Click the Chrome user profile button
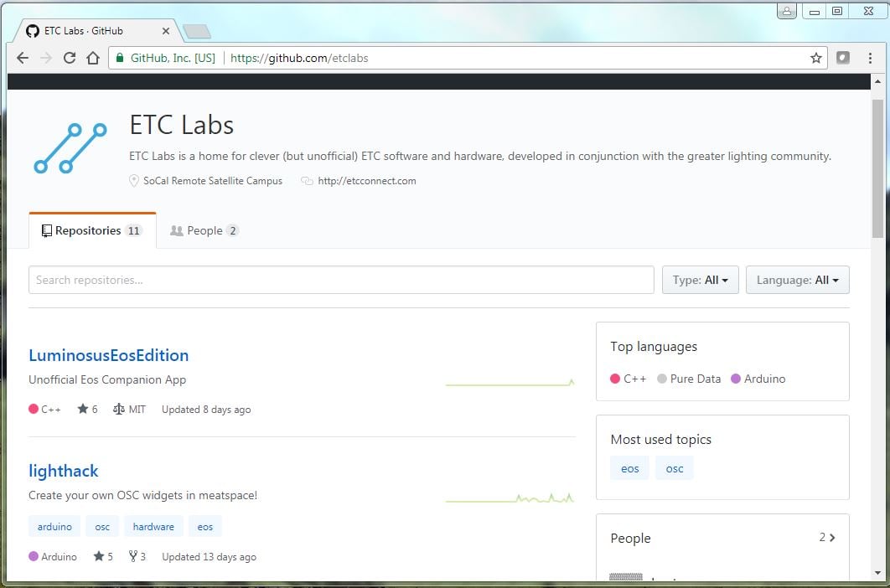 pyautogui.click(x=787, y=11)
